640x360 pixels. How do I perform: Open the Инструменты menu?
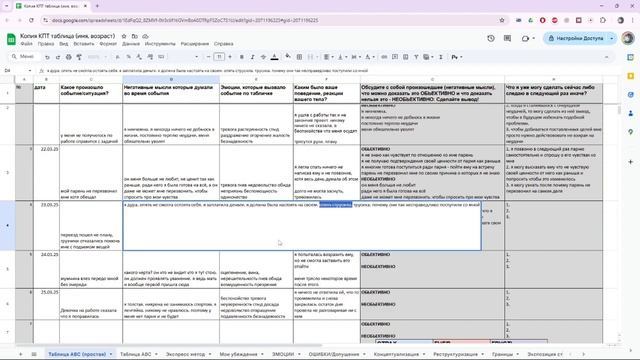[x=160, y=44]
